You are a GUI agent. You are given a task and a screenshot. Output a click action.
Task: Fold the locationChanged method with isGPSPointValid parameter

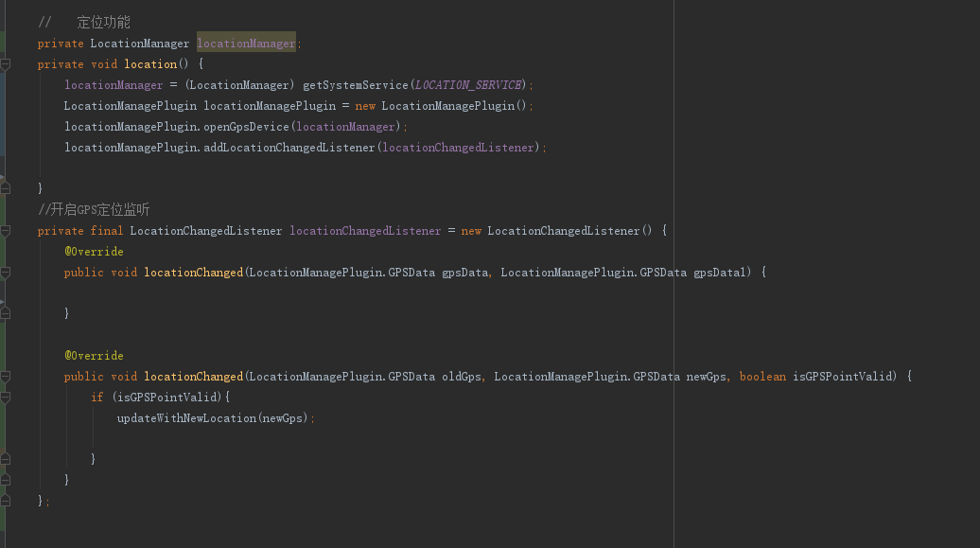pyautogui.click(x=5, y=376)
